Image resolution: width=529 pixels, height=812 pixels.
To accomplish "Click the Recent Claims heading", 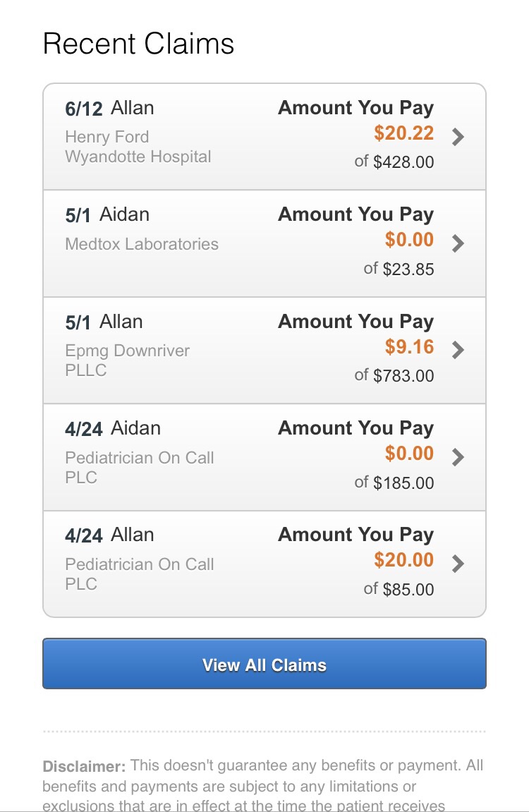I will point(138,44).
